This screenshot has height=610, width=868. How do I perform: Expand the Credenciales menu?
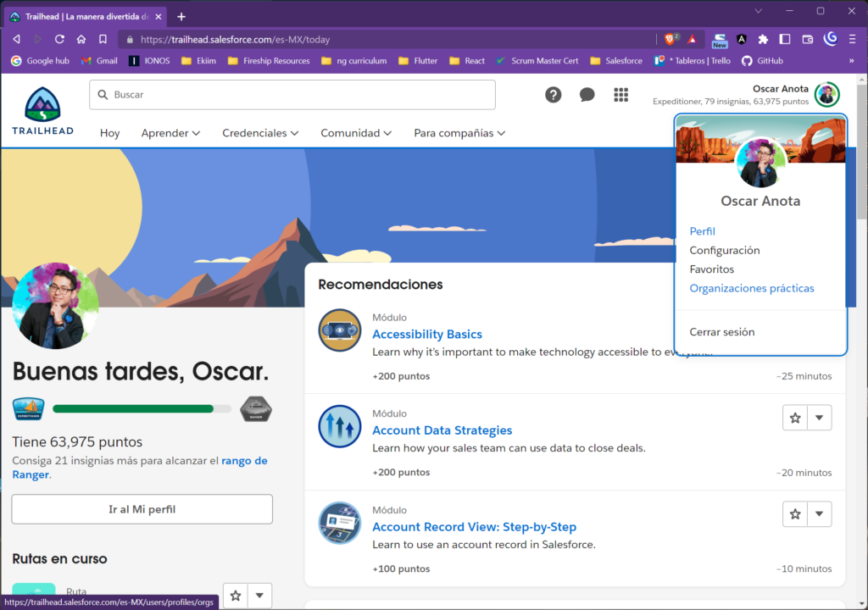pos(260,133)
